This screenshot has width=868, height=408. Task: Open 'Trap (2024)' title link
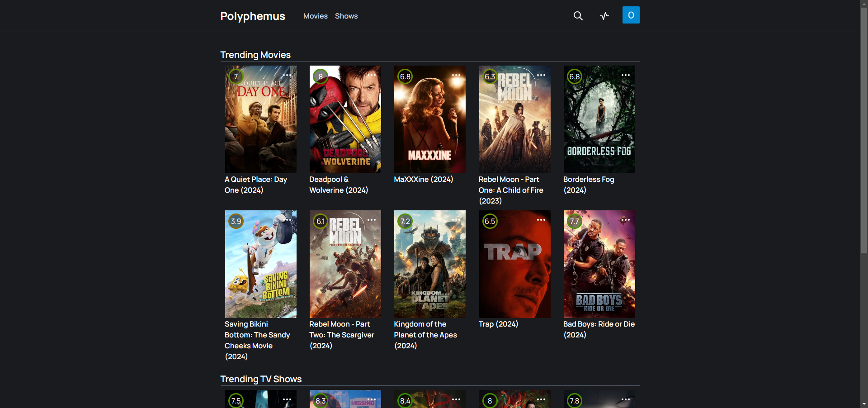[499, 324]
